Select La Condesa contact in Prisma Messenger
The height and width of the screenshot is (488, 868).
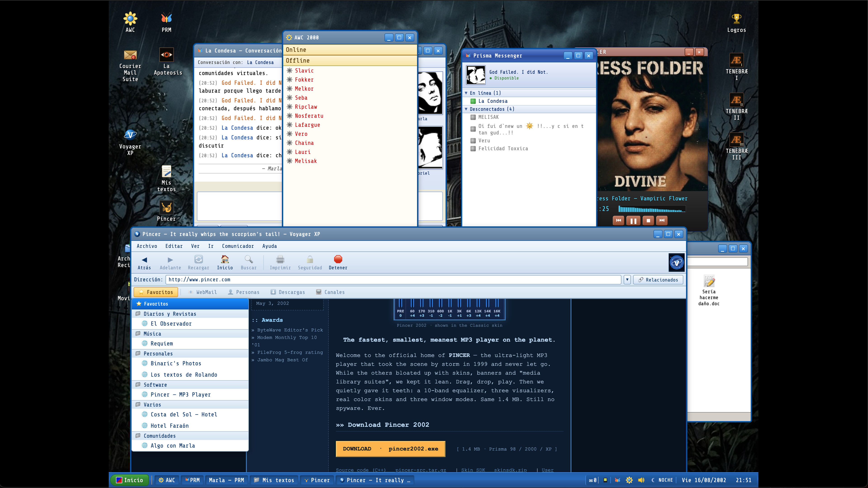[x=529, y=101]
